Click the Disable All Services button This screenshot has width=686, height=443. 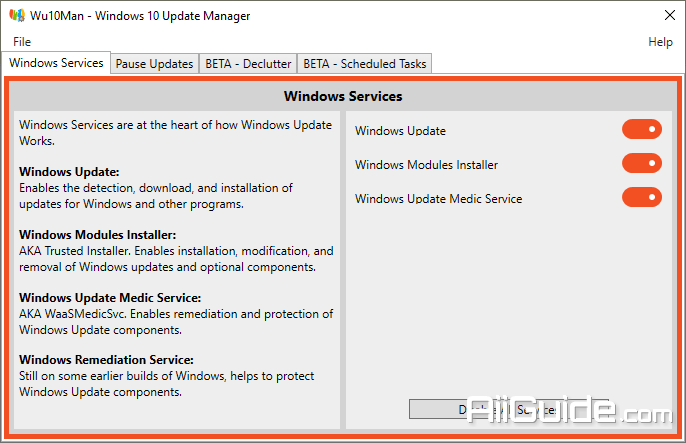pos(508,409)
